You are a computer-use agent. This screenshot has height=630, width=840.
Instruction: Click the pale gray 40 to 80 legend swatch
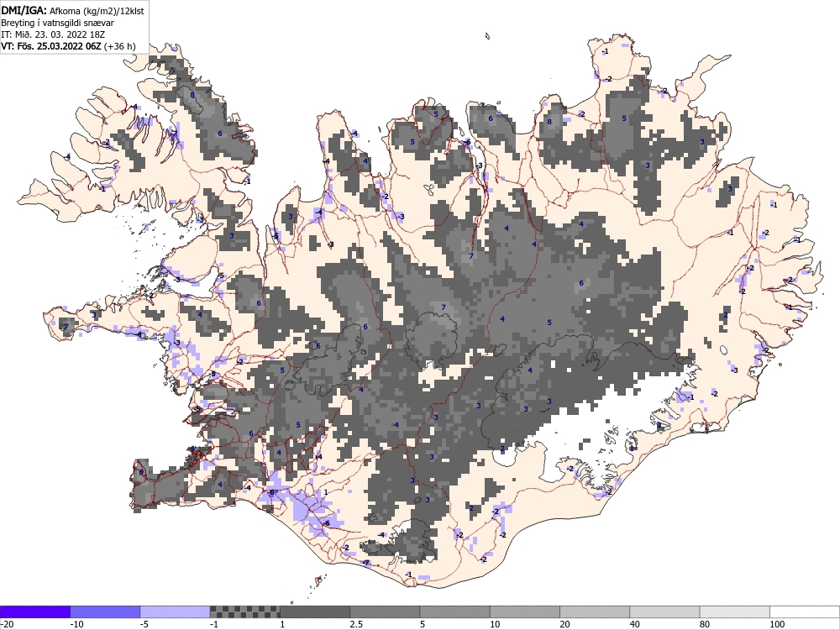[x=664, y=612]
